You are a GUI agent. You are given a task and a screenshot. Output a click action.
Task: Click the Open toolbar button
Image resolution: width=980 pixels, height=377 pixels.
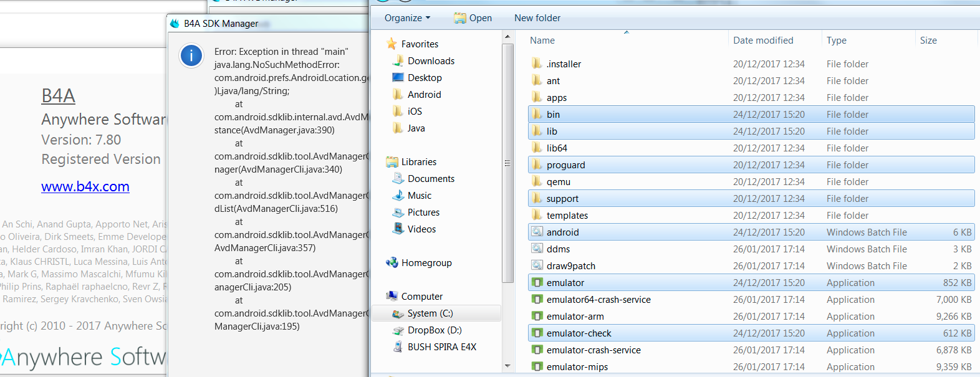pos(473,18)
